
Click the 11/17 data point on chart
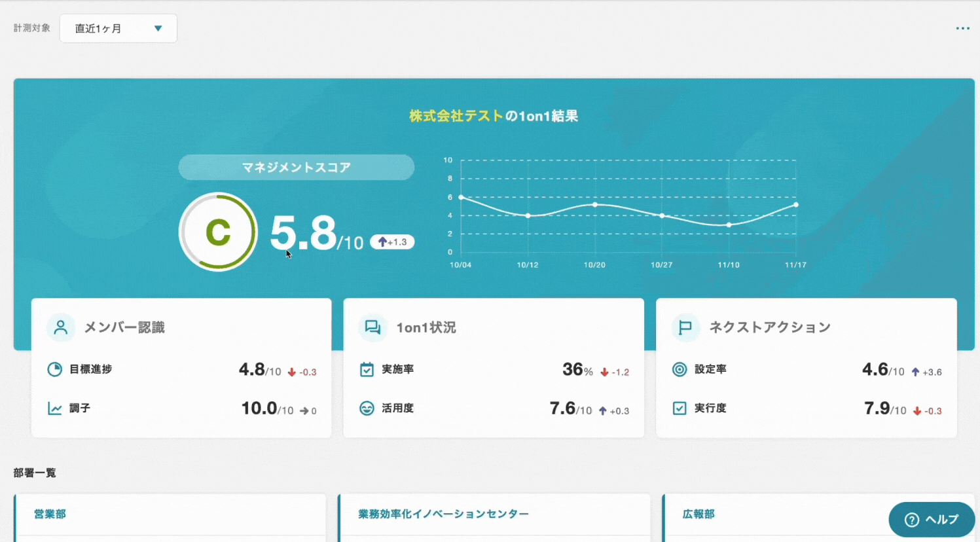pos(796,205)
